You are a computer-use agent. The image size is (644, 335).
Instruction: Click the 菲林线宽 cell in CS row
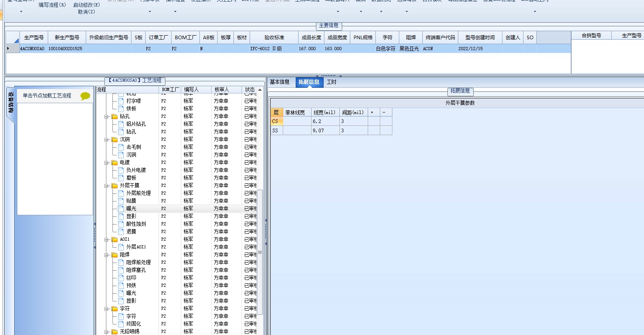point(297,121)
